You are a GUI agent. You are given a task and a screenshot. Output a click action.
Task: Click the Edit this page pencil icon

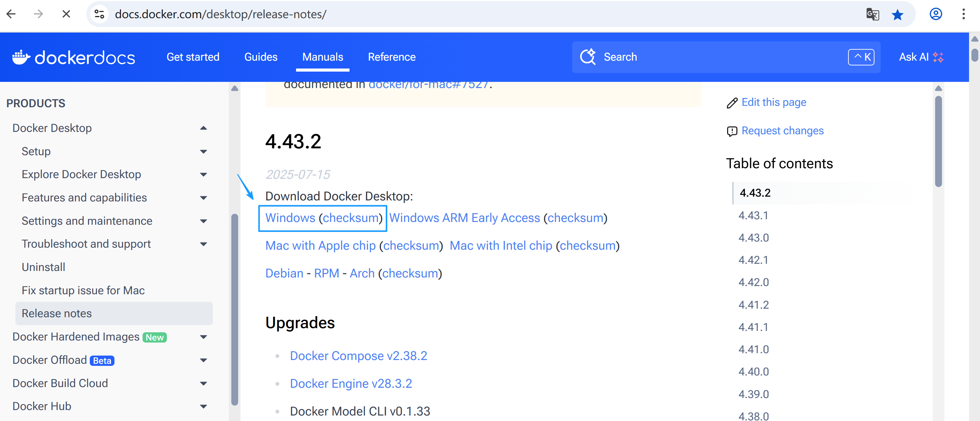click(x=732, y=103)
